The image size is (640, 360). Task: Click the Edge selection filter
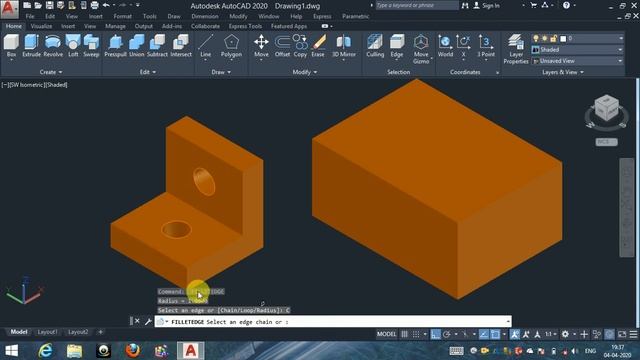[397, 46]
